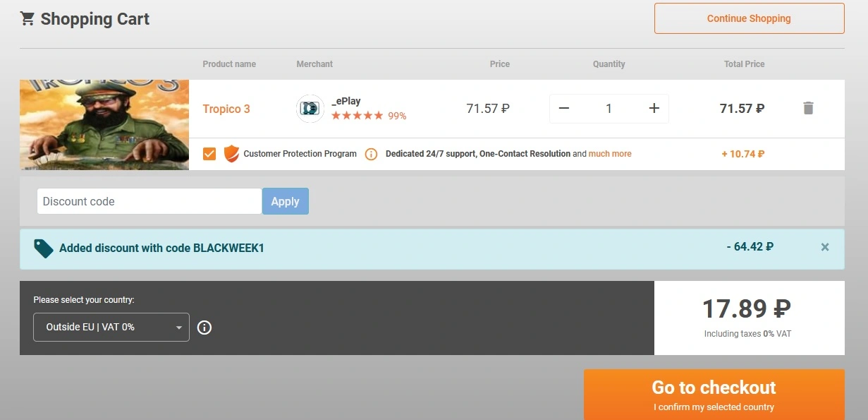The height and width of the screenshot is (420, 868).
Task: Click the 'Quantity' column header
Action: pyautogui.click(x=609, y=64)
